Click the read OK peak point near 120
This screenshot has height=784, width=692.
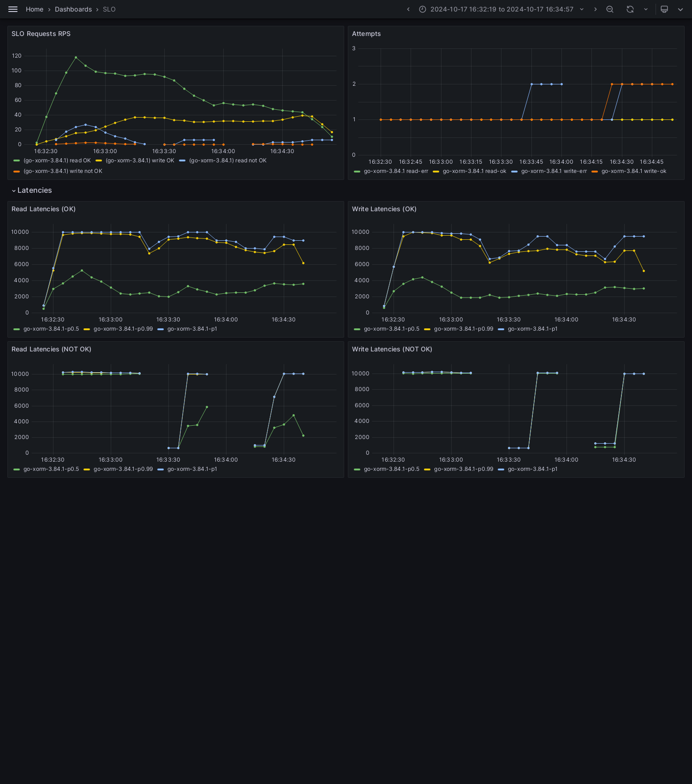(x=76, y=57)
